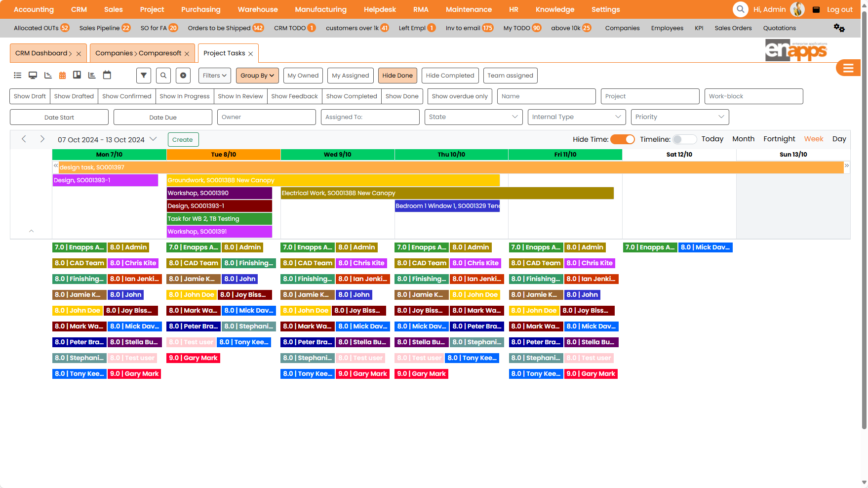Open the settings gear icon on the shortcuts bar
868x488 pixels.
pos(839,28)
